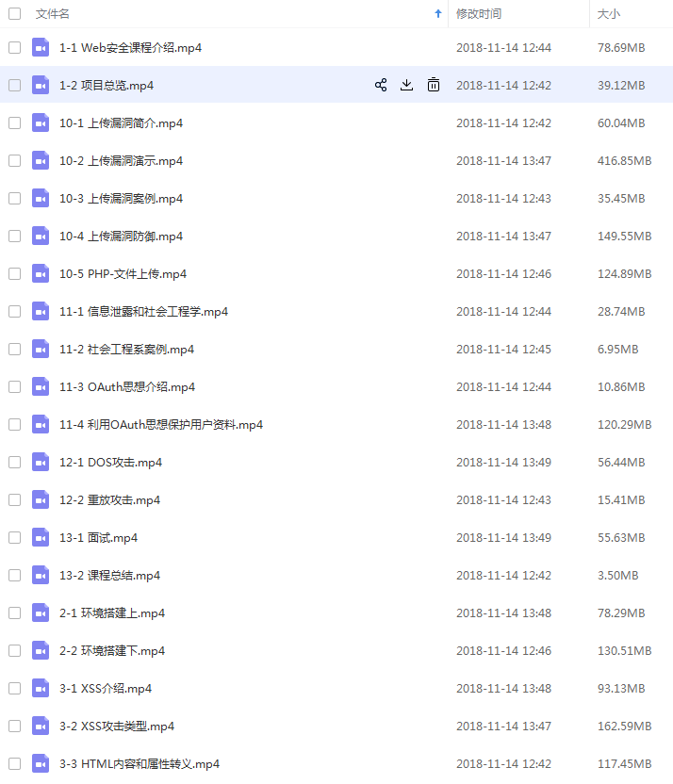Click the sort arrow in 文件名 header
The width and height of the screenshot is (673, 784).
[438, 14]
